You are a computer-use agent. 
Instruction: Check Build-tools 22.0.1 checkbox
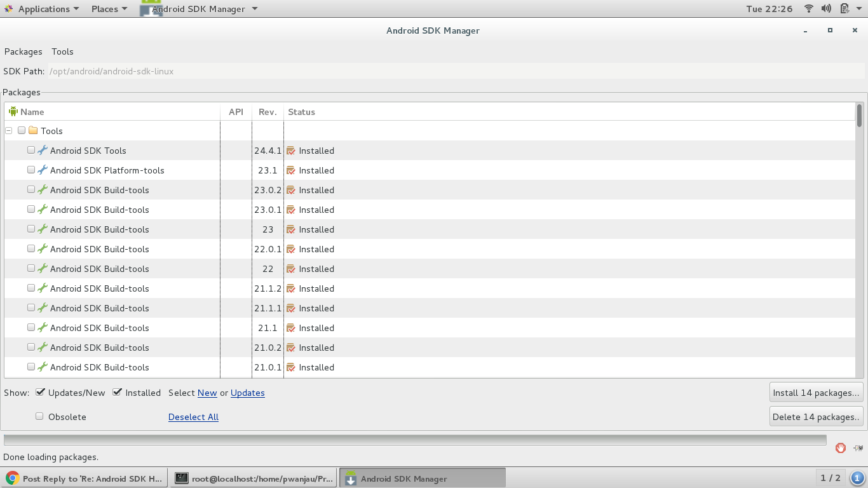pos(31,248)
